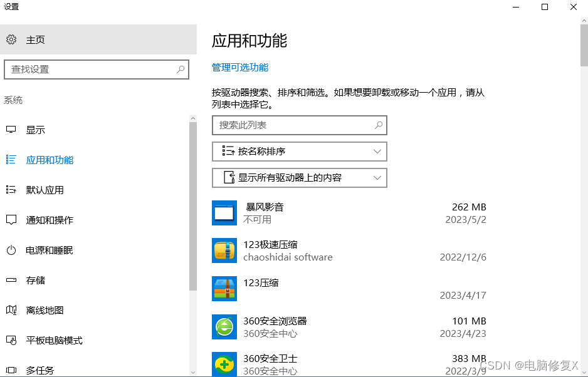Select 应用和功能 in the sidebar
The height and width of the screenshot is (377, 588).
coord(95,160)
